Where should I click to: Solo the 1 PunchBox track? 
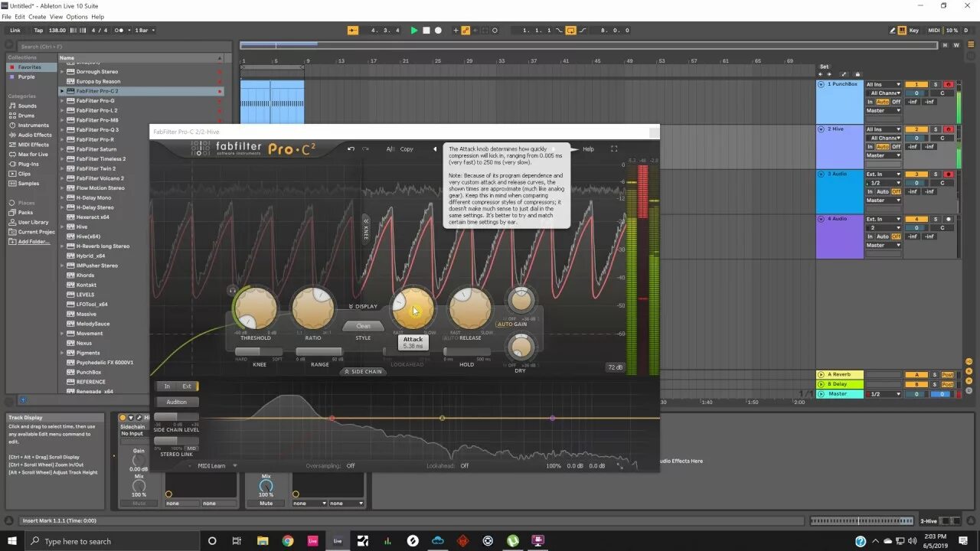pos(936,84)
